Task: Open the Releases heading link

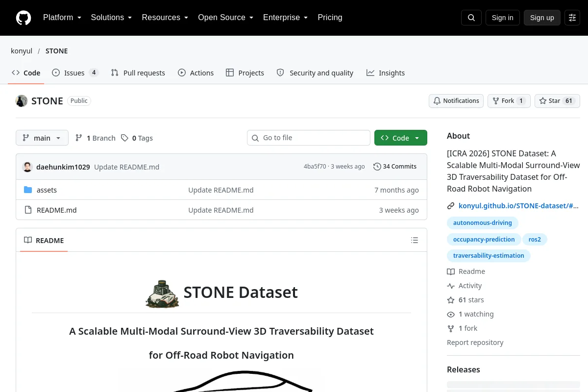Action: [464, 369]
